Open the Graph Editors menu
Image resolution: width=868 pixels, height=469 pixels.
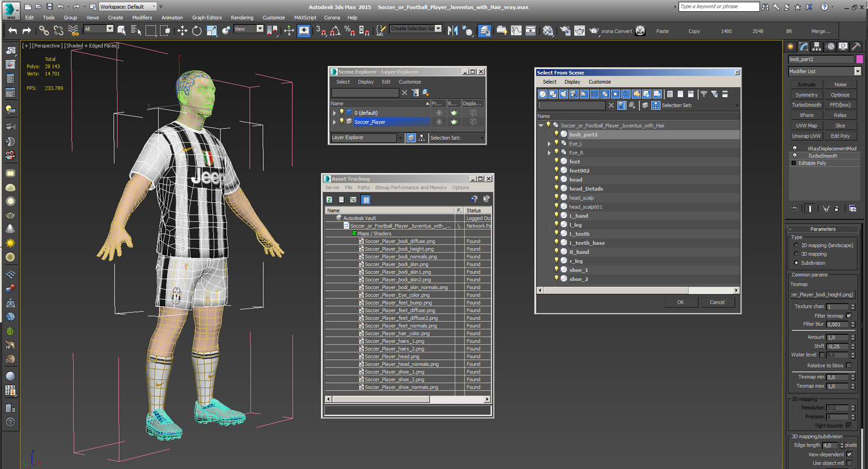pyautogui.click(x=207, y=18)
